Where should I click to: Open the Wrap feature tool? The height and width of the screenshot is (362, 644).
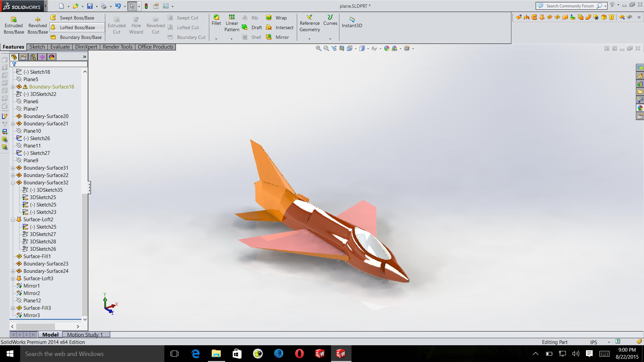click(277, 18)
